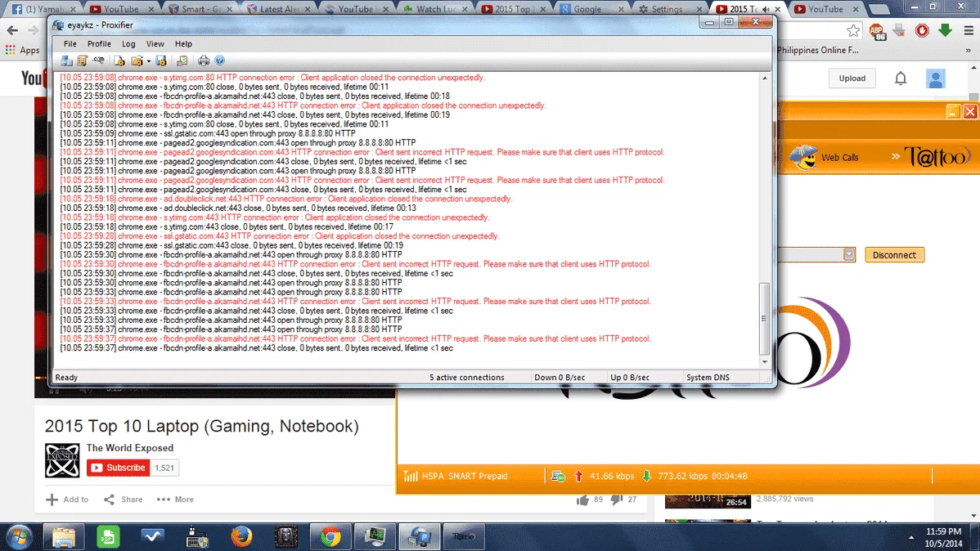
Task: Select red 'ad.doubleclick.net:443 HTTP connection error' line
Action: click(x=285, y=199)
